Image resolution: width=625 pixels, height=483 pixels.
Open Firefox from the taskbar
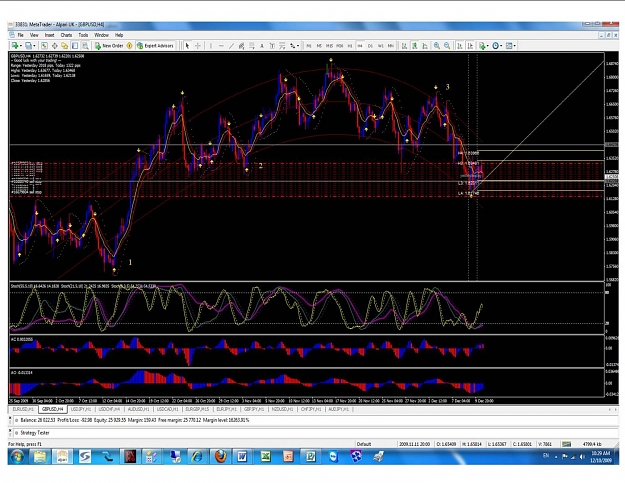220,457
